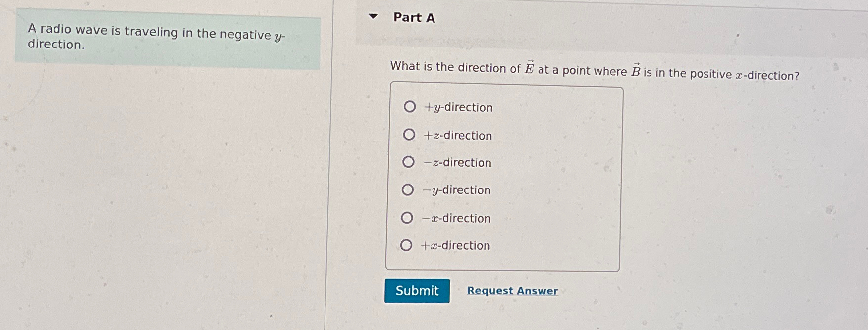Open the Request Answer link
Image resolution: width=868 pixels, height=330 pixels.
[513, 291]
